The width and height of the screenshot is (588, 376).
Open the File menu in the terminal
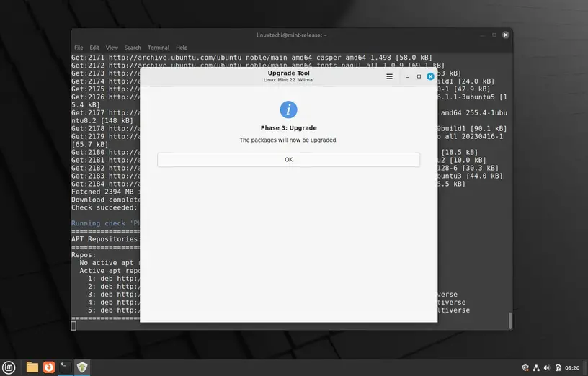click(79, 48)
